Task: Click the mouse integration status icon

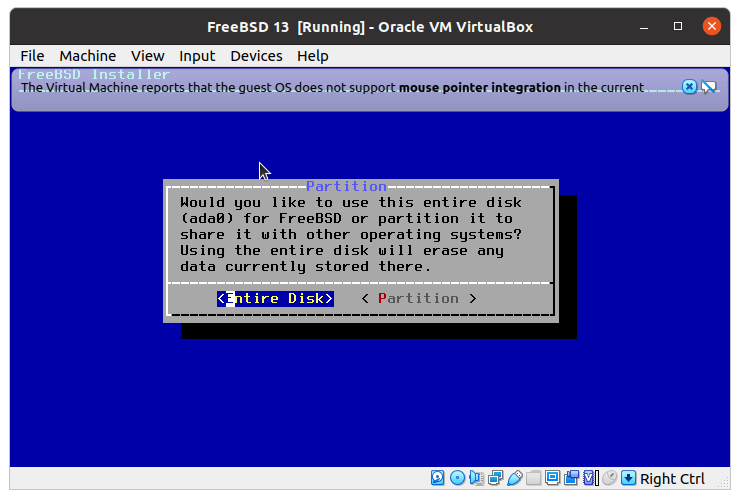Action: tap(609, 478)
